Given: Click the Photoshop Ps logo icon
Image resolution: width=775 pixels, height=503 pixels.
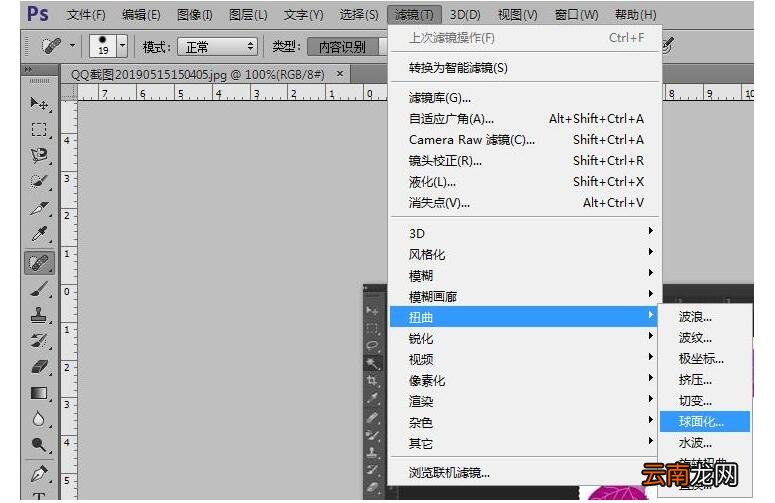Looking at the screenshot, I should tap(38, 14).
